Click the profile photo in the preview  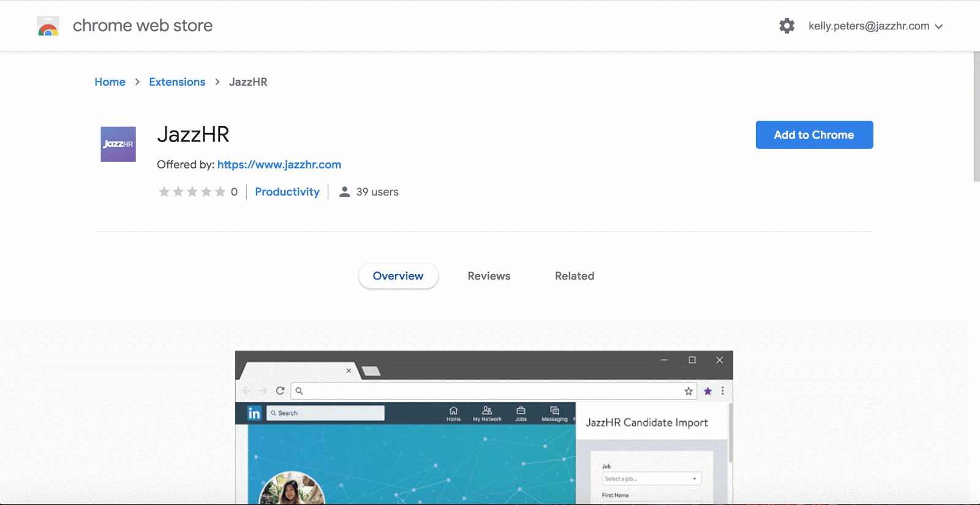292,488
